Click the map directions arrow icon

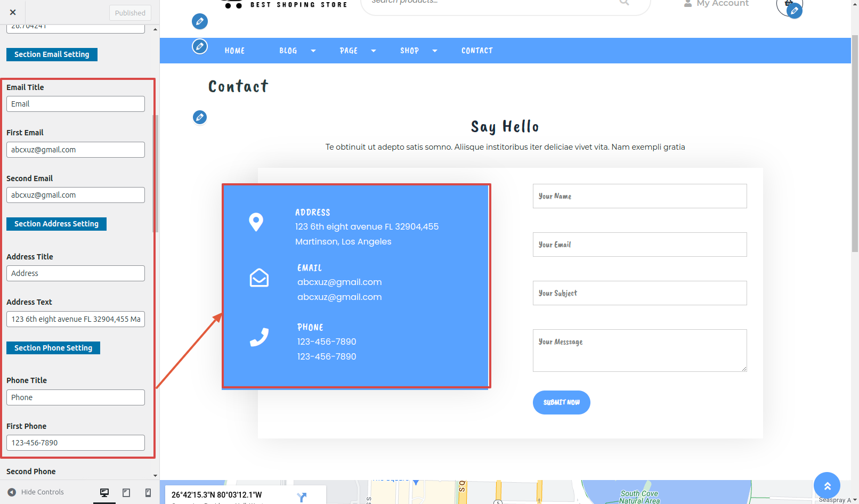pyautogui.click(x=302, y=497)
